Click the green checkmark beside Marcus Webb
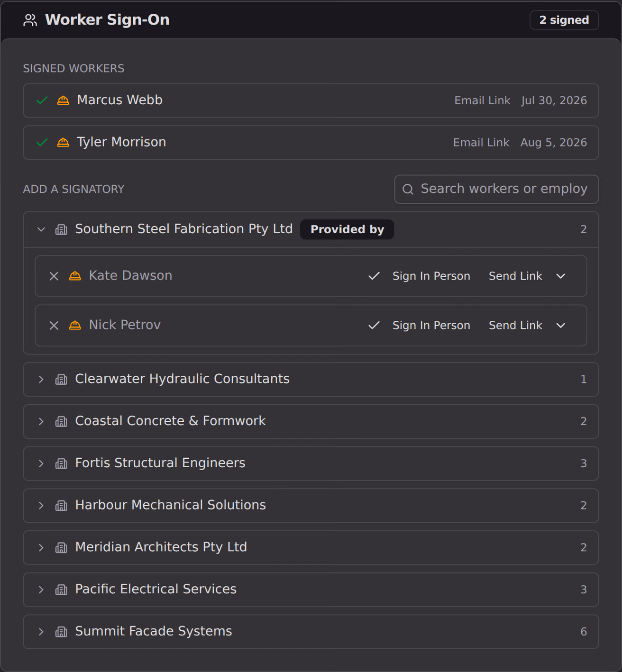The image size is (622, 672). 42,100
